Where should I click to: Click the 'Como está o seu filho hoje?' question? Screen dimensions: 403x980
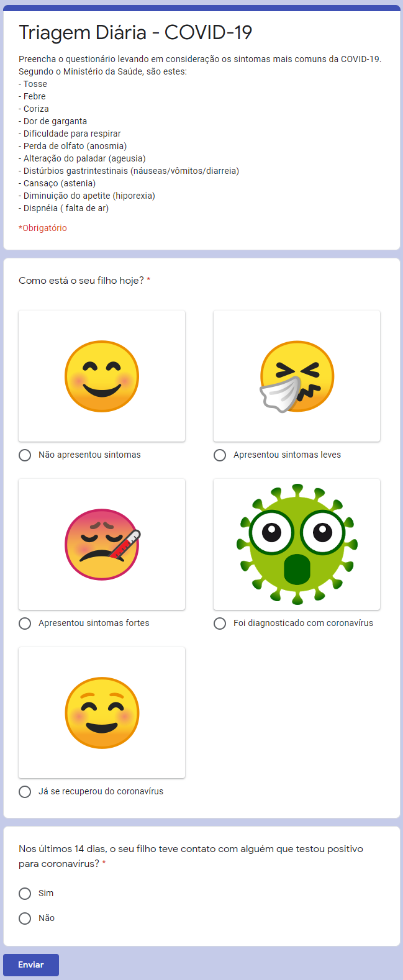81,281
